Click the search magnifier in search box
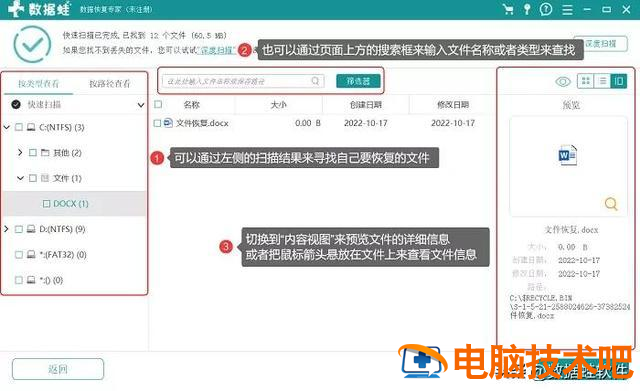The width and height of the screenshot is (640, 391). (x=315, y=81)
